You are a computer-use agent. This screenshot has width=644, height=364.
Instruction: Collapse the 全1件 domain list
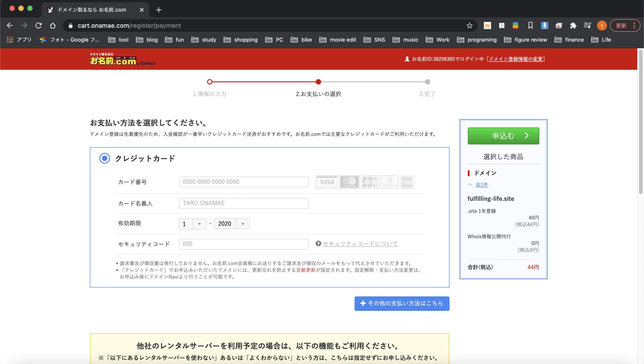point(481,184)
